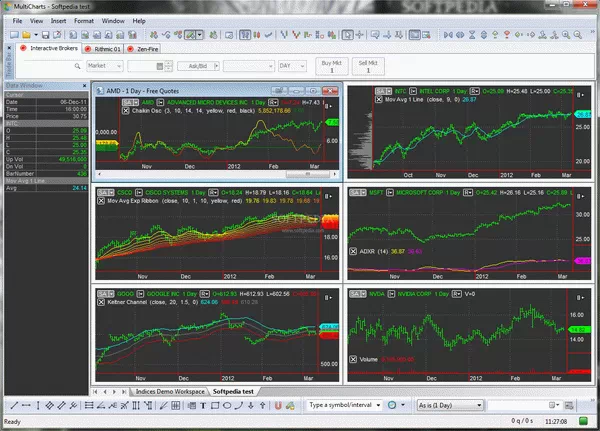Click the zoom in magnifier icon
This screenshot has height=431, width=600.
[x=566, y=35]
